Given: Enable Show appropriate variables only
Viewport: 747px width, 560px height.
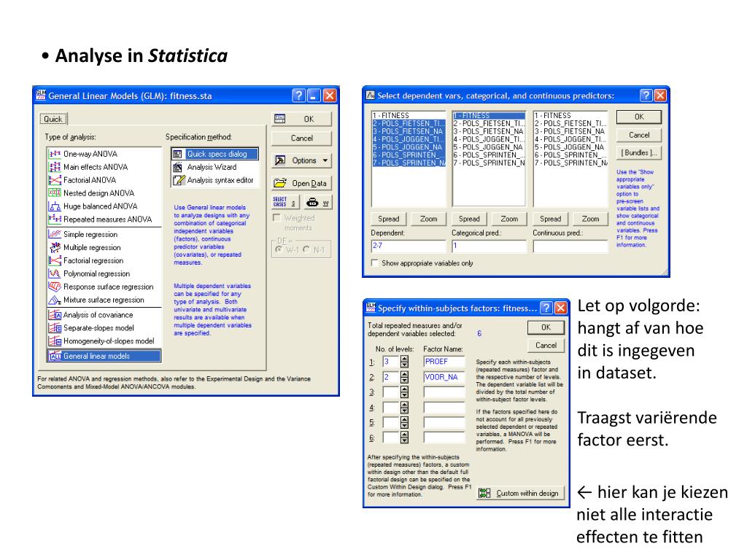Looking at the screenshot, I should pyautogui.click(x=375, y=262).
